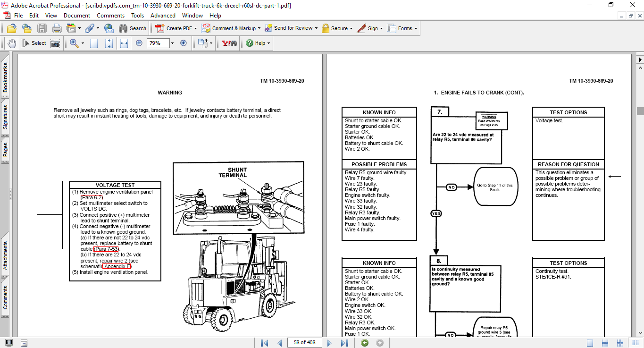Select the Hand tool
Image resolution: width=644 pixels, height=348 pixels.
pos(12,43)
